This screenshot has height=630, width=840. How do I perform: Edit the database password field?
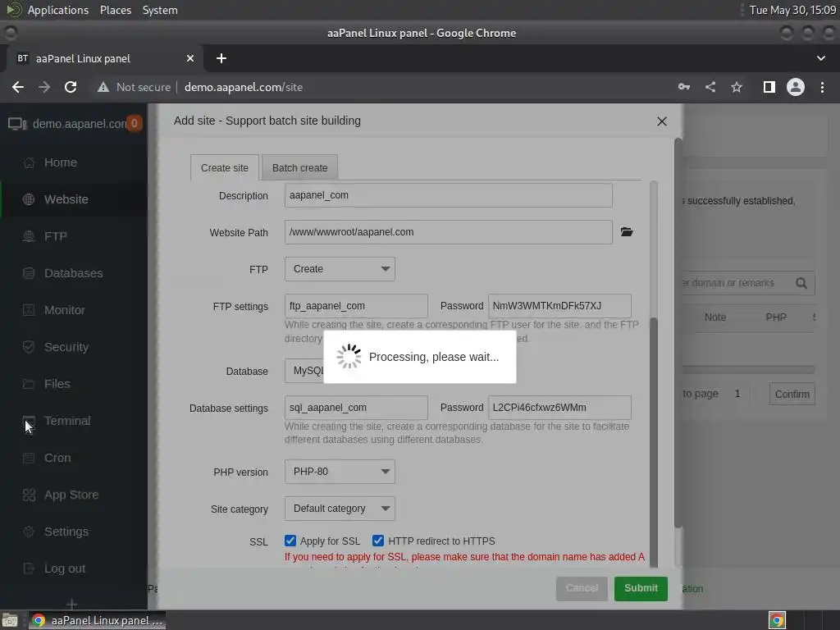click(559, 408)
